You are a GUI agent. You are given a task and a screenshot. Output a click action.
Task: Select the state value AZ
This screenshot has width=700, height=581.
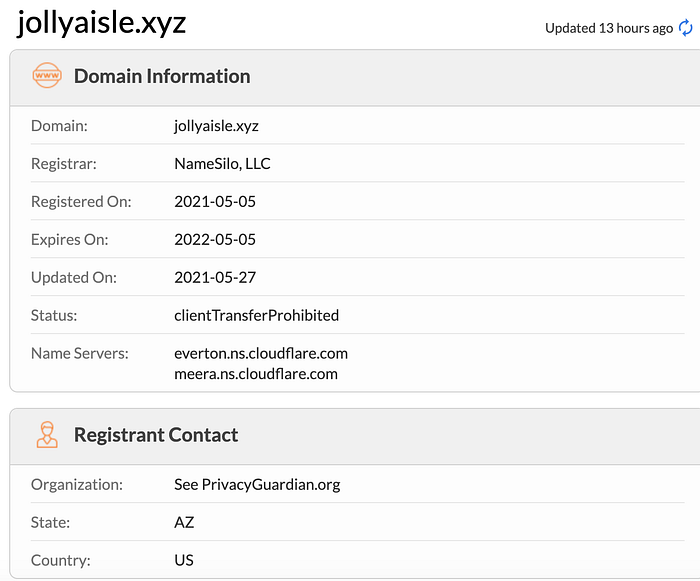click(x=184, y=523)
